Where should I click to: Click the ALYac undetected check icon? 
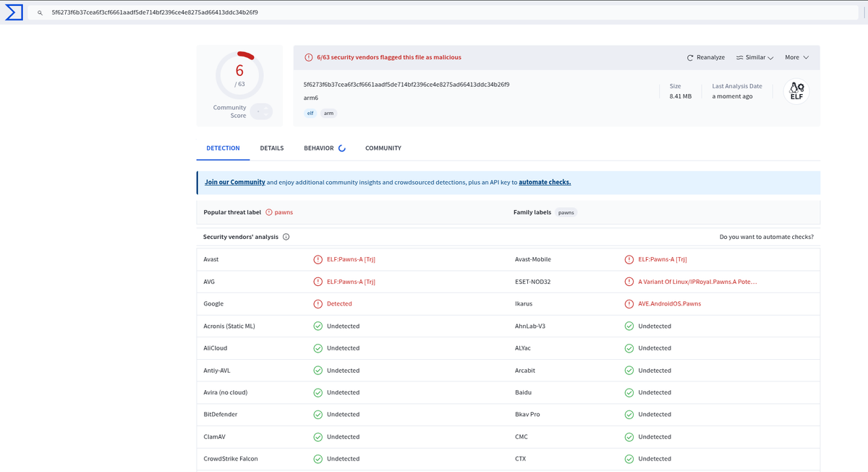(x=629, y=348)
